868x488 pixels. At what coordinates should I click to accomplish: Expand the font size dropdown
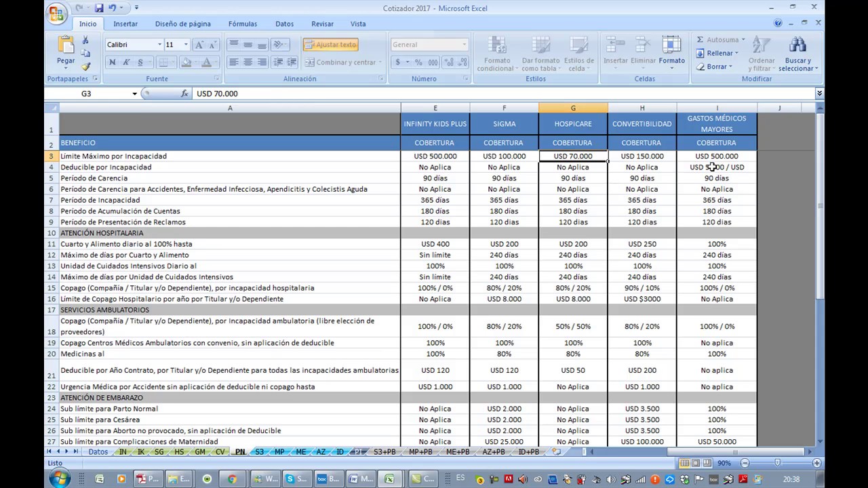click(x=186, y=45)
